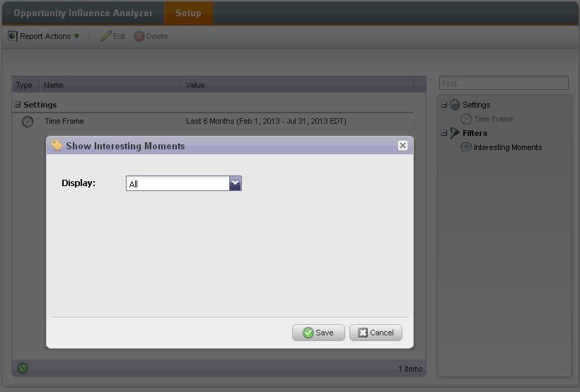Open the Display dropdown arrow
This screenshot has width=580, height=392.
point(236,183)
